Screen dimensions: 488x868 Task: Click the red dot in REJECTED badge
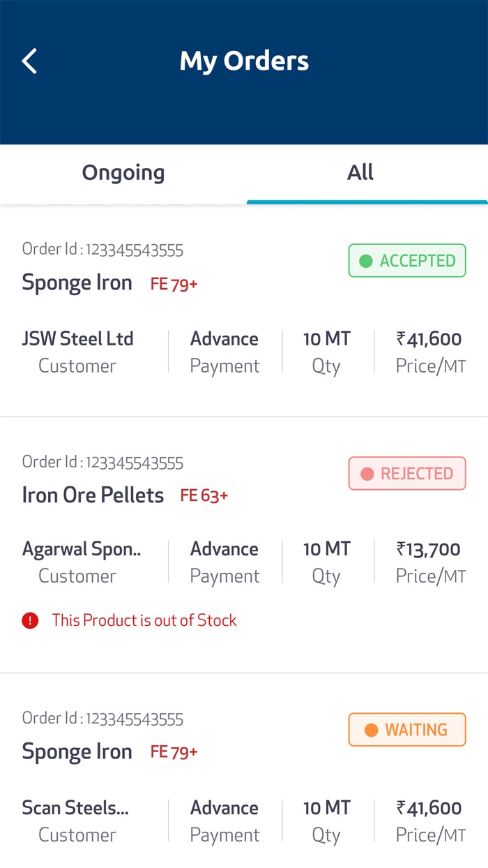tap(367, 474)
